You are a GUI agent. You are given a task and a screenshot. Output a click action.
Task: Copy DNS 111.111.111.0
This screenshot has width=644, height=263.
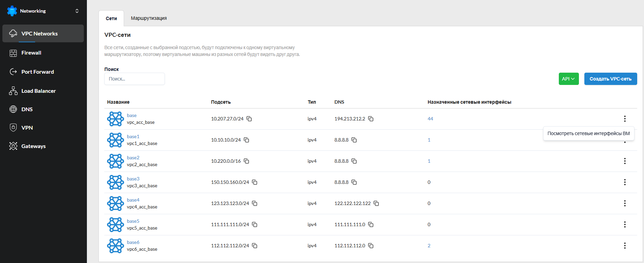point(371,224)
